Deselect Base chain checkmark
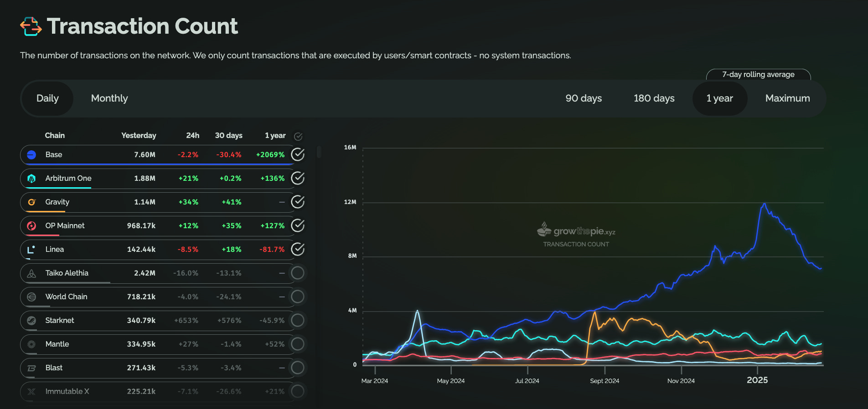This screenshot has height=409, width=868. [298, 155]
